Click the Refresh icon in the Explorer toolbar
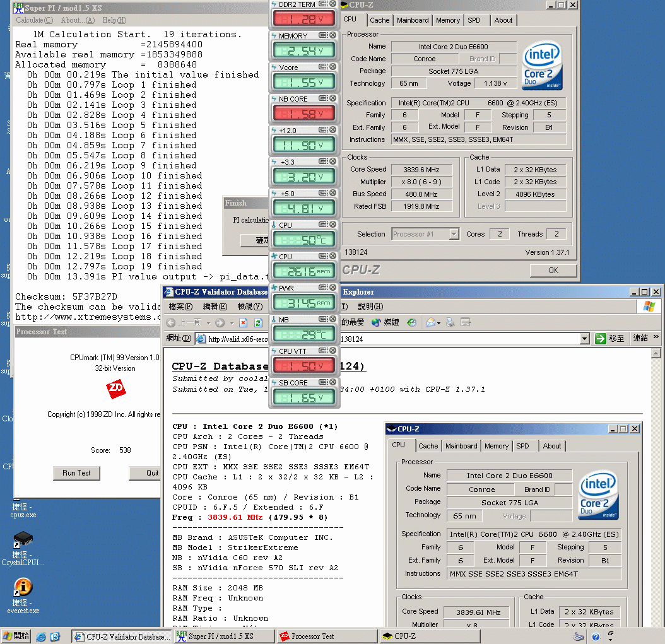Screen dimensions: 665x644 coord(258,323)
